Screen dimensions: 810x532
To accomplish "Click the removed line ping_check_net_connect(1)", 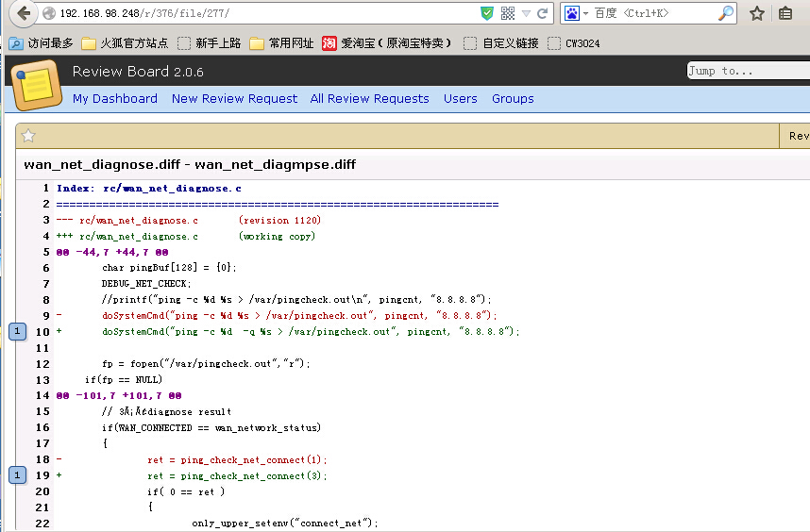I will click(x=237, y=459).
